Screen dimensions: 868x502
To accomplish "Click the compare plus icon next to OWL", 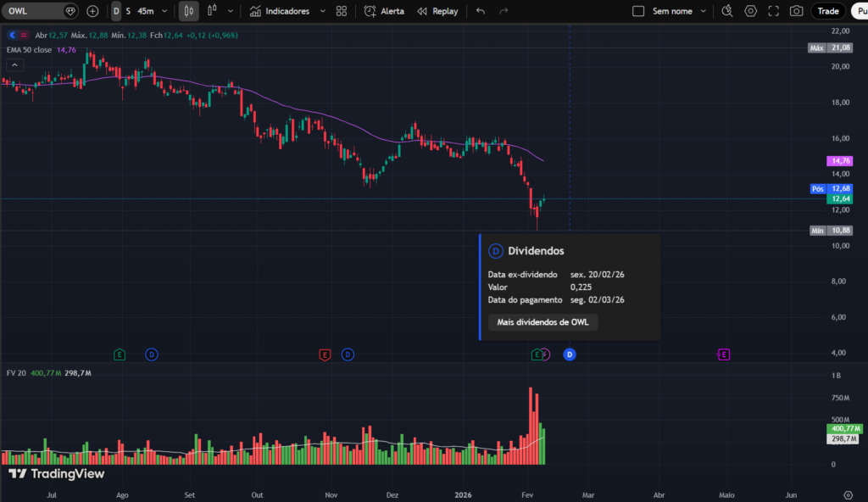I will tap(92, 11).
